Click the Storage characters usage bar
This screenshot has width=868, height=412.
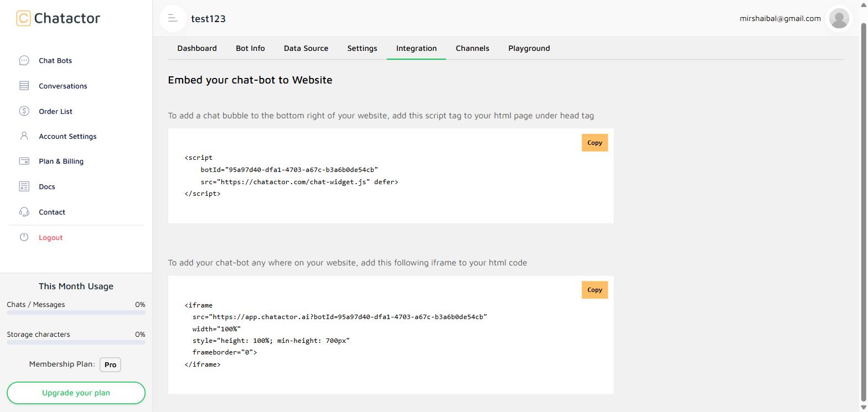coord(76,343)
